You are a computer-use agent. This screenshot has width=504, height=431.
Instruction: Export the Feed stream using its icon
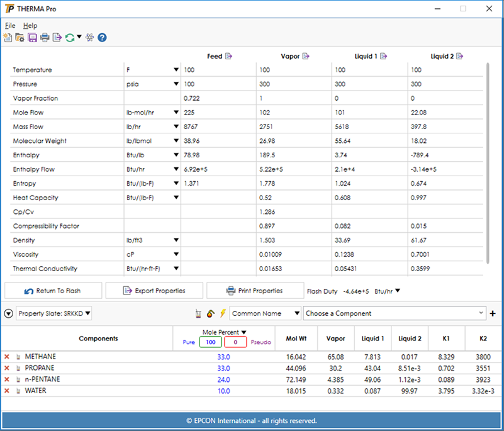click(x=228, y=56)
